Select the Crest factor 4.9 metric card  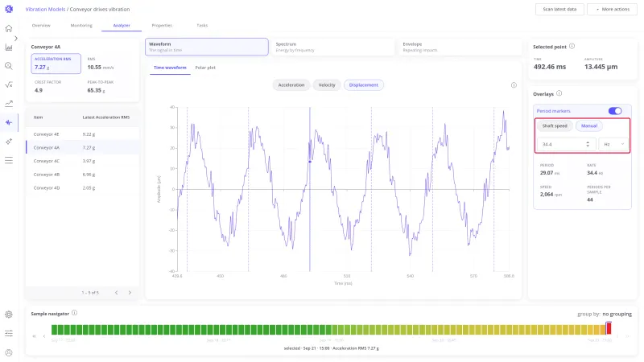click(x=56, y=87)
